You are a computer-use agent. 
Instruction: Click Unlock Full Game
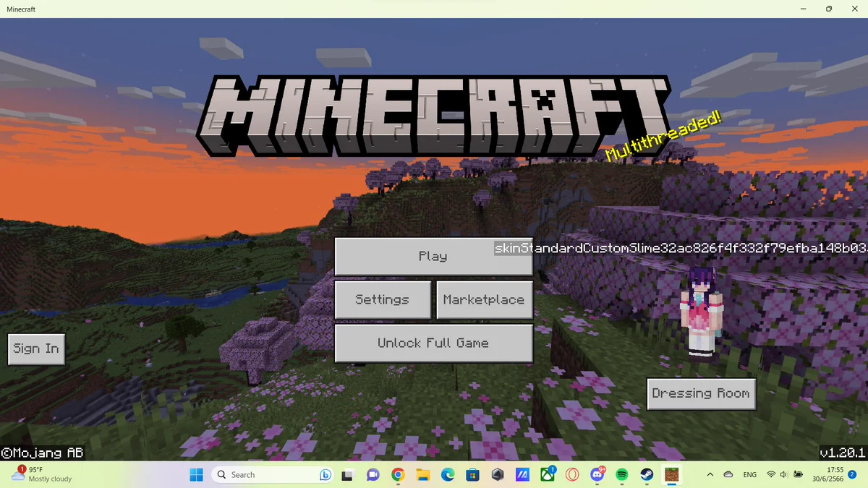click(x=433, y=343)
